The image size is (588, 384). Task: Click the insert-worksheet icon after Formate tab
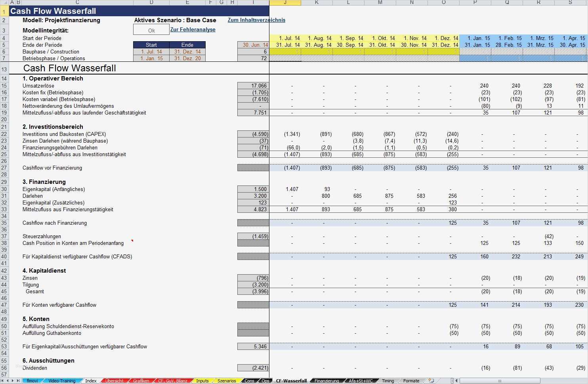click(431, 380)
